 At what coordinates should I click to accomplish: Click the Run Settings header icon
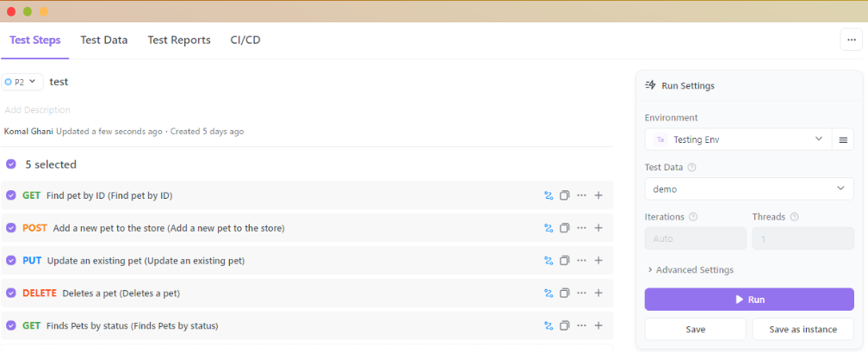(x=650, y=86)
